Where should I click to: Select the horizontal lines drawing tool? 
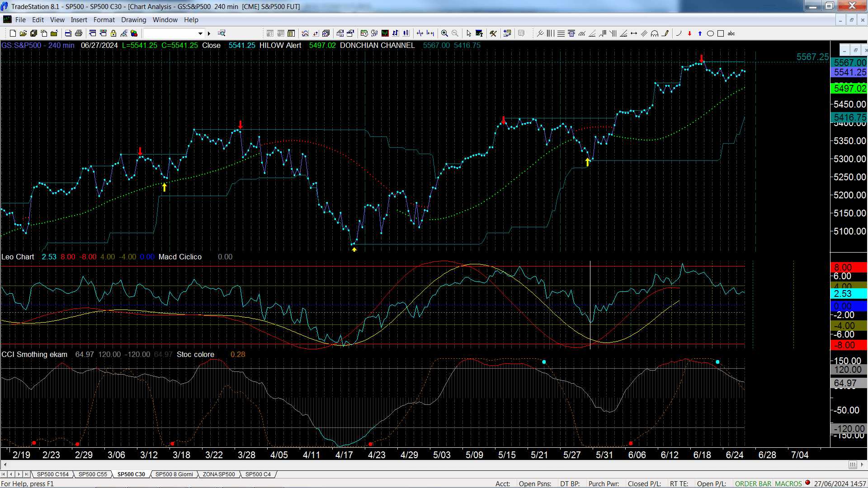561,33
